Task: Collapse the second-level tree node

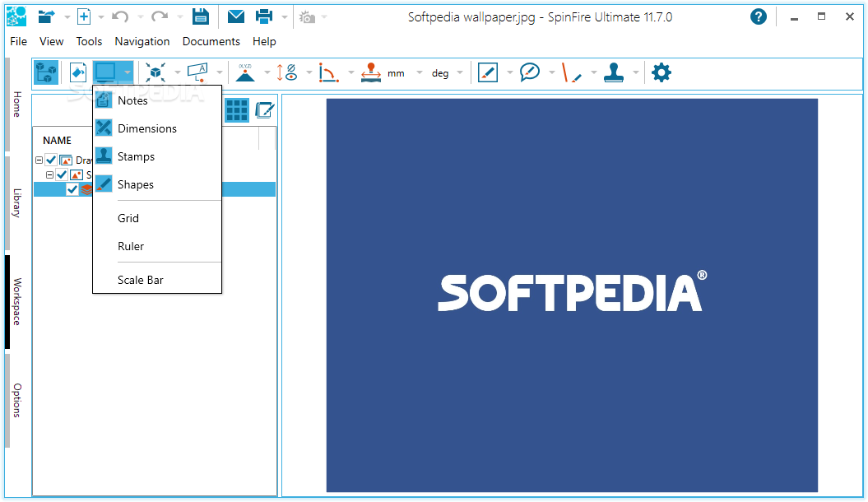Action: (x=50, y=175)
